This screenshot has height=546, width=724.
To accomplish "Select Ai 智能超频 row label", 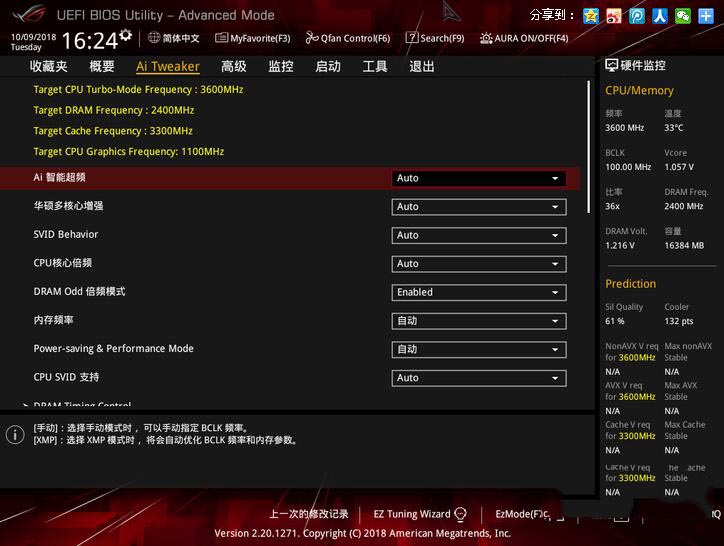I will (x=59, y=177).
